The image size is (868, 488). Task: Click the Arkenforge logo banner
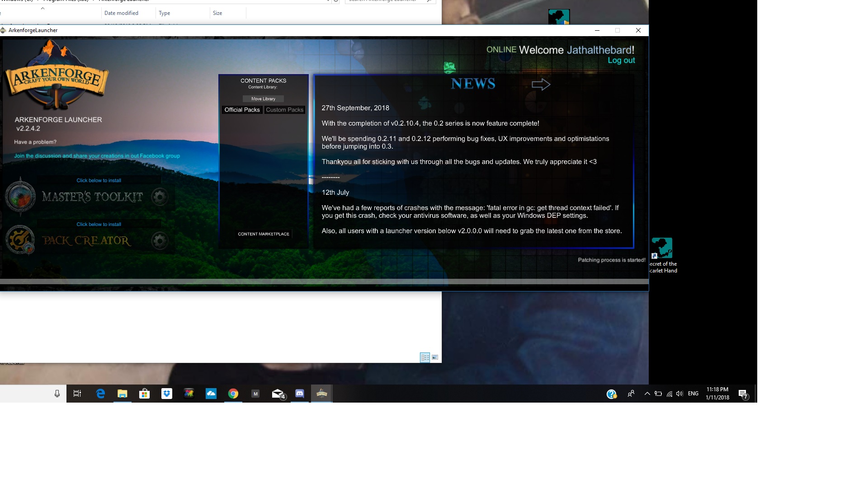[x=57, y=78]
